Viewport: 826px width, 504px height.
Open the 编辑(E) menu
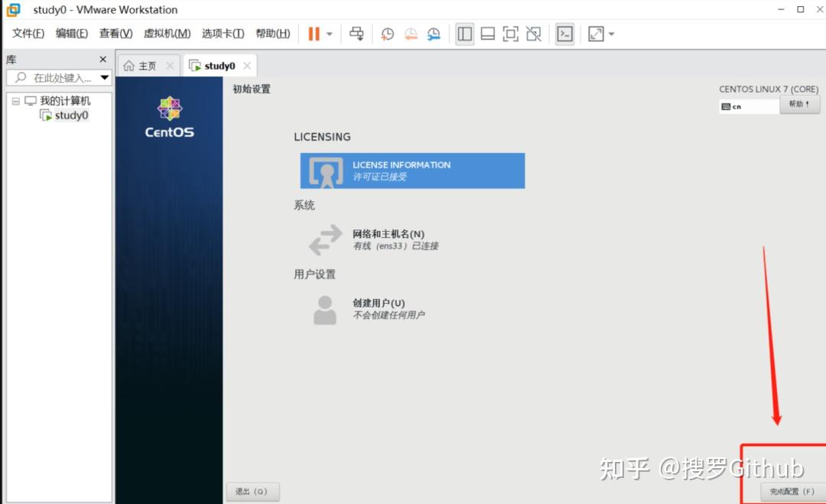click(72, 34)
